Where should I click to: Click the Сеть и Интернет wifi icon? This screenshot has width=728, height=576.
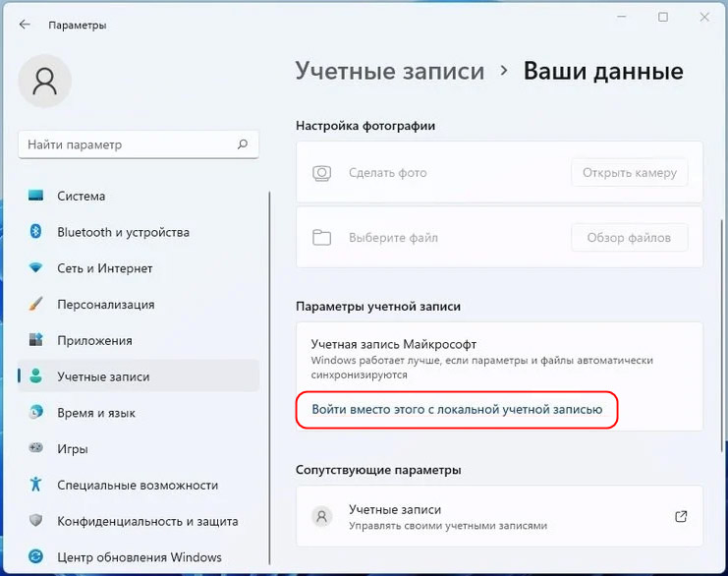[x=35, y=268]
